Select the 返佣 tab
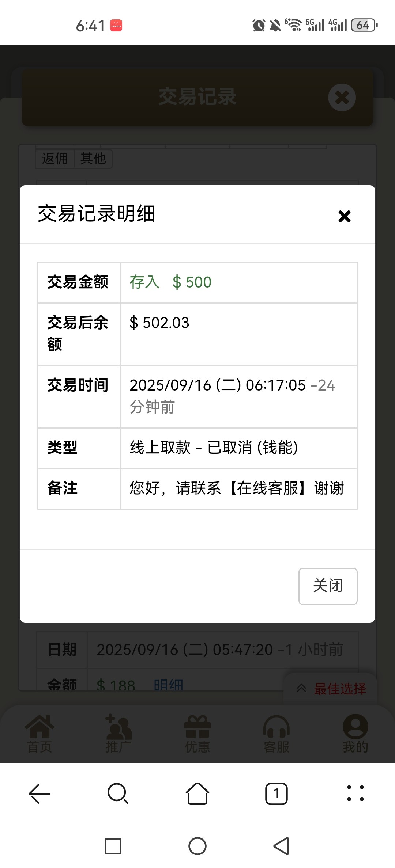This screenshot has height=868, width=395. pyautogui.click(x=55, y=159)
